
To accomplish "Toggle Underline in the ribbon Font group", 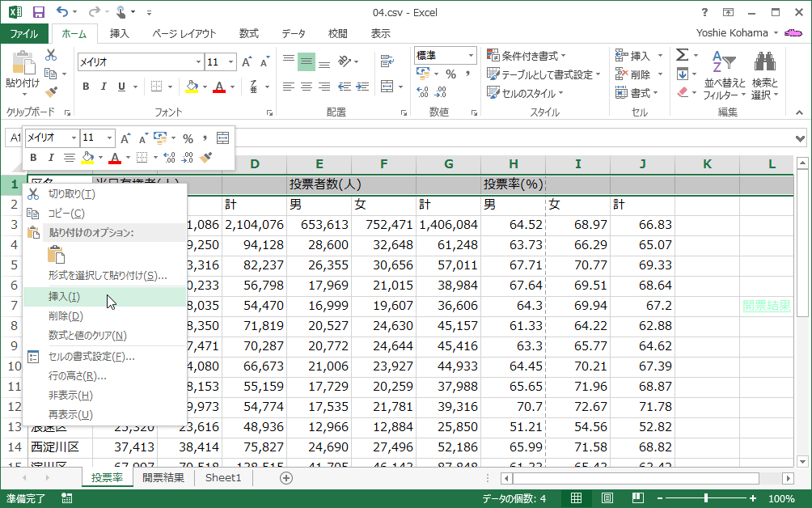I will point(121,87).
